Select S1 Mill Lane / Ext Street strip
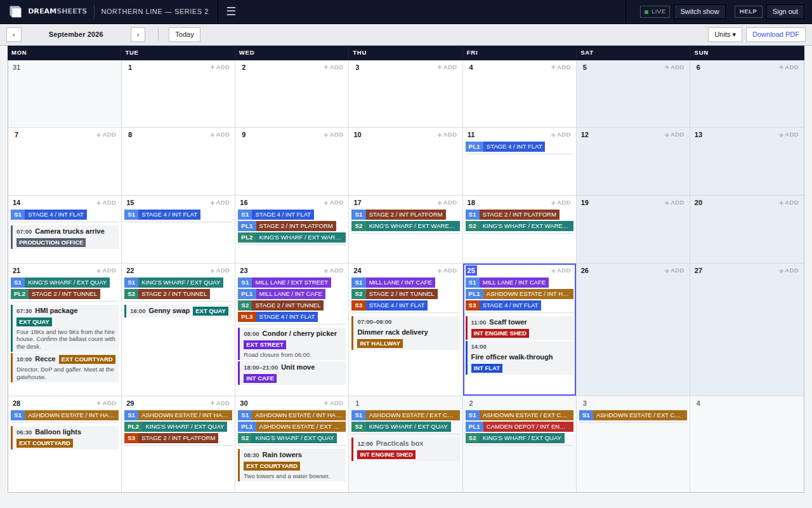Viewport: 812px width, 508px height. [284, 283]
